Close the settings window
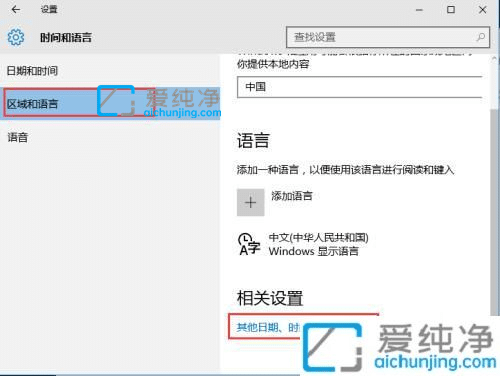Viewport: 500px width, 376px height. pyautogui.click(x=482, y=10)
